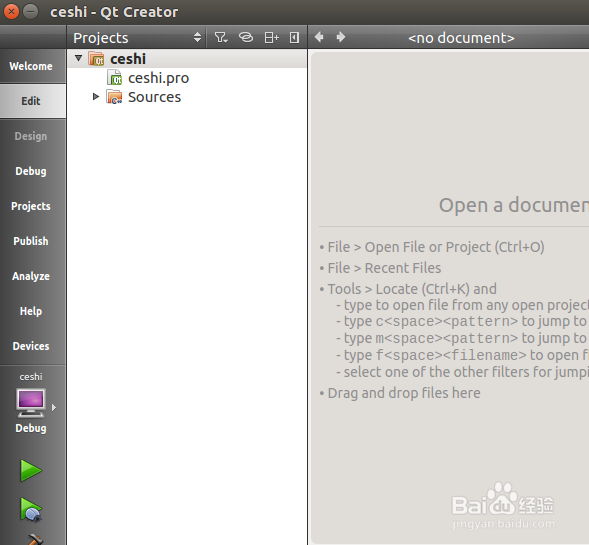The width and height of the screenshot is (589, 545).
Task: Expand the Sources folder
Action: tap(96, 97)
